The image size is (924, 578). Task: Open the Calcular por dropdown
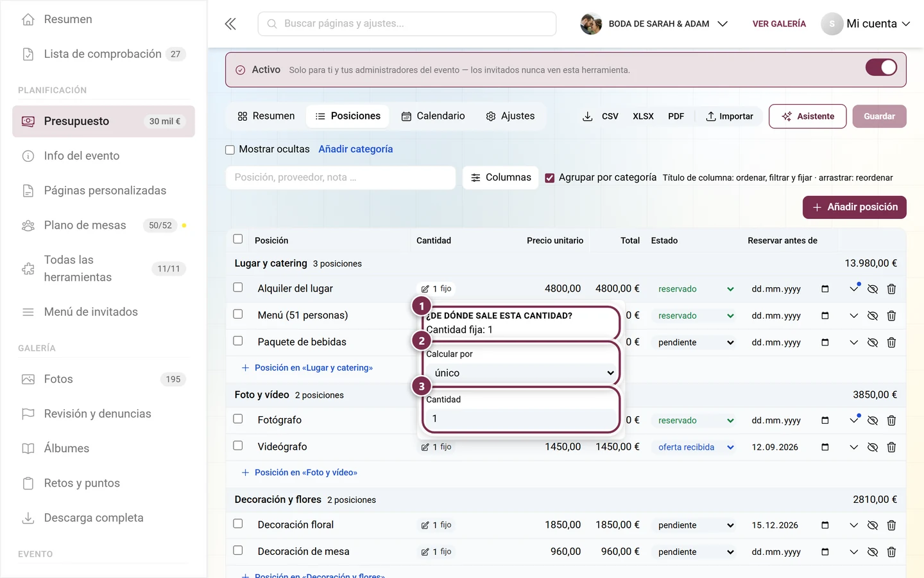pyautogui.click(x=521, y=373)
